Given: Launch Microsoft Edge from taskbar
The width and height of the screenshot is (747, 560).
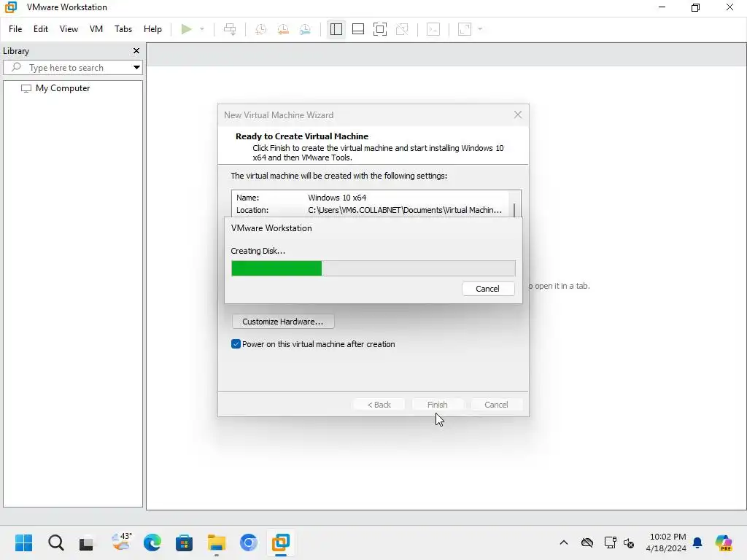Looking at the screenshot, I should (x=152, y=542).
